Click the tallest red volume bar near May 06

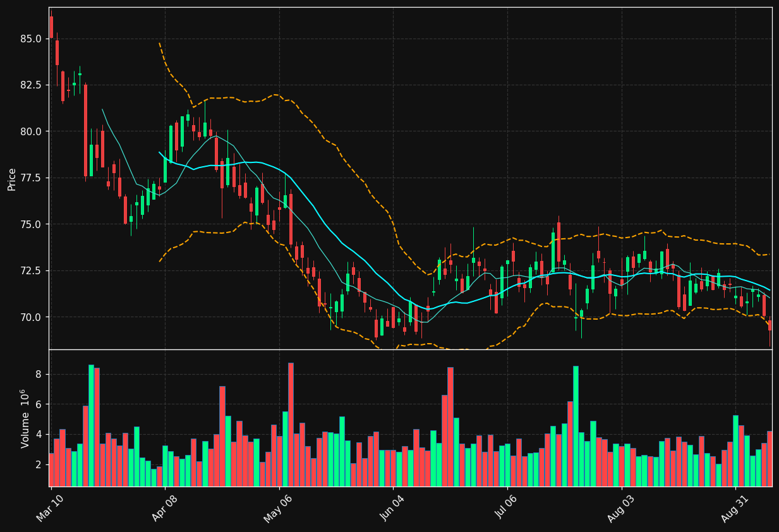click(291, 425)
